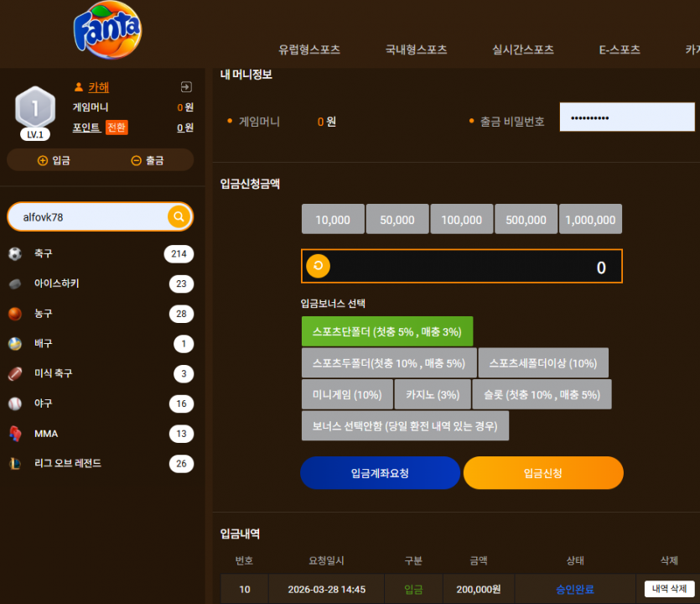The height and width of the screenshot is (604, 700).
Task: Click the orange search magnifier icon
Action: [x=179, y=216]
